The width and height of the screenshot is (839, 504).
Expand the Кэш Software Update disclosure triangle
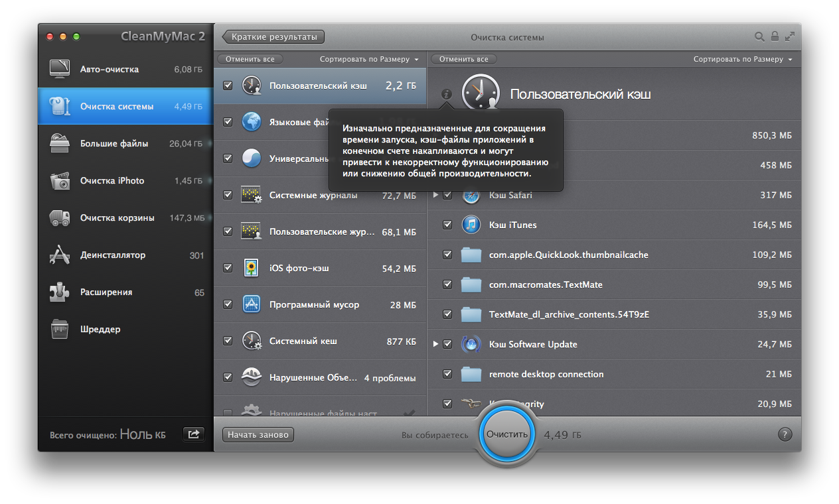[x=435, y=344]
